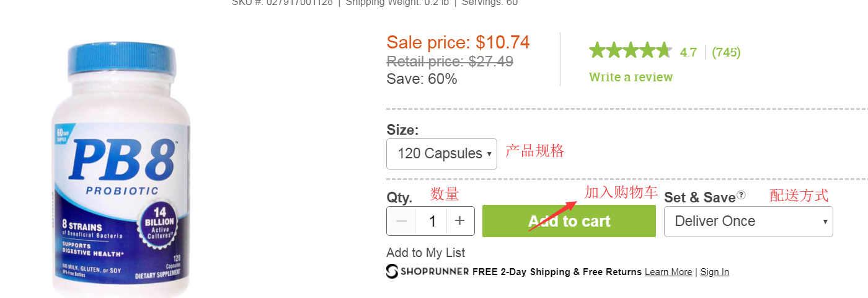Click the ShopRunner logo icon
The image size is (868, 298).
(x=392, y=271)
